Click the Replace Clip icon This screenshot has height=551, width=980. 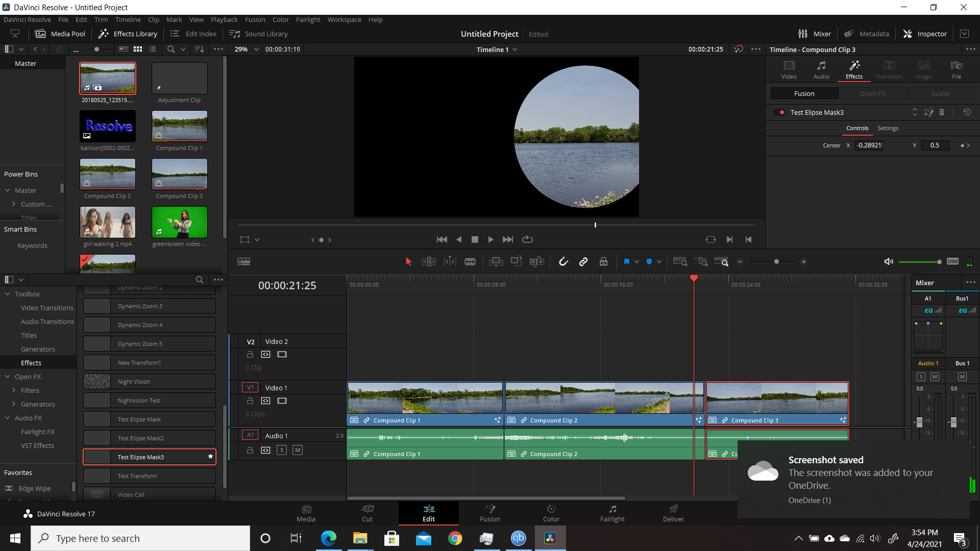[537, 262]
